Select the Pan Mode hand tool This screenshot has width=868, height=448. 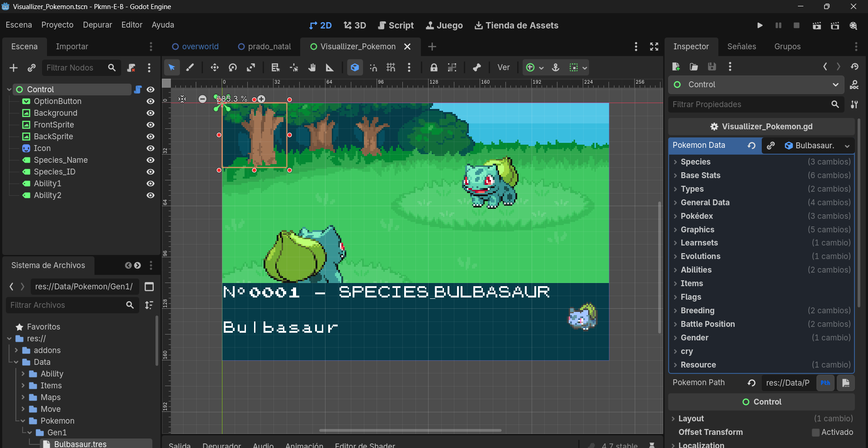312,67
